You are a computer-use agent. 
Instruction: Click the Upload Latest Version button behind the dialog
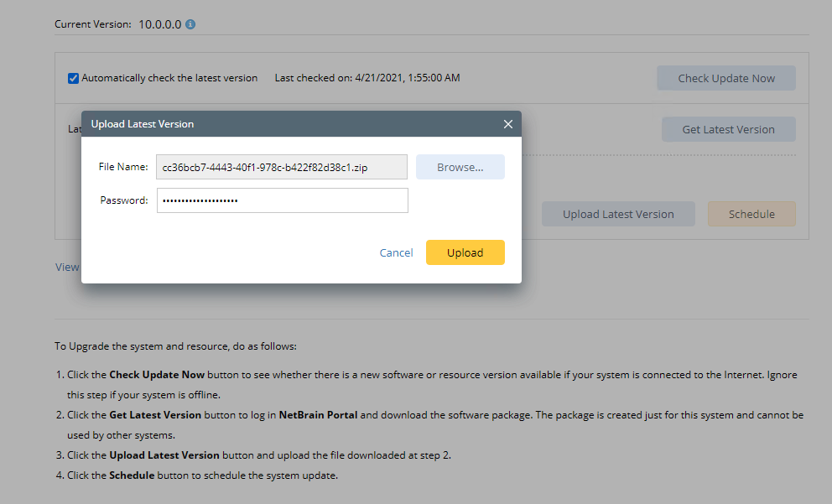tap(618, 214)
